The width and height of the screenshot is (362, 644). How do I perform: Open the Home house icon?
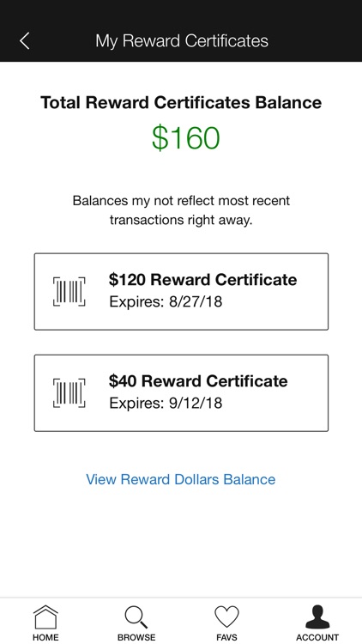point(45,617)
